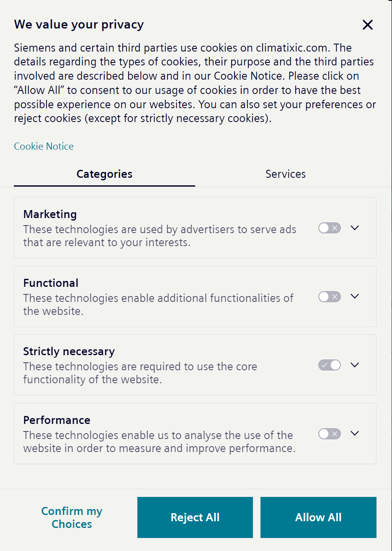Image resolution: width=392 pixels, height=551 pixels.
Task: Click the Performance category heading
Action: pos(57,420)
